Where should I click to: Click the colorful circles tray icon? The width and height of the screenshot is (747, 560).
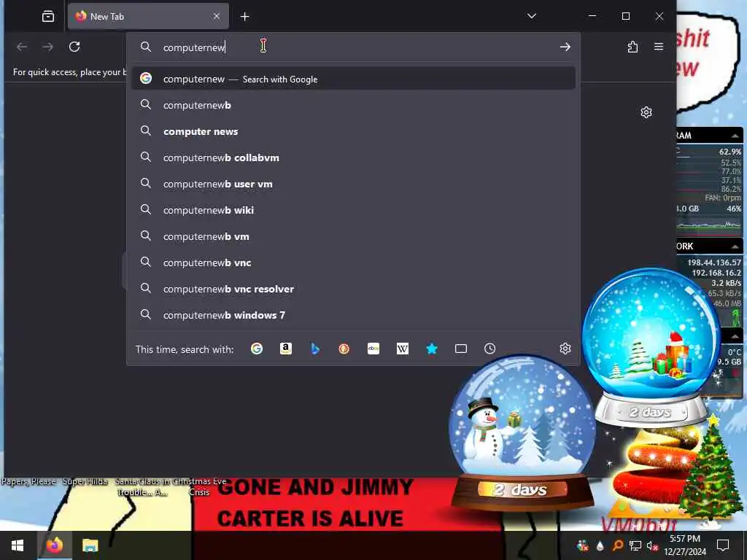point(582,545)
